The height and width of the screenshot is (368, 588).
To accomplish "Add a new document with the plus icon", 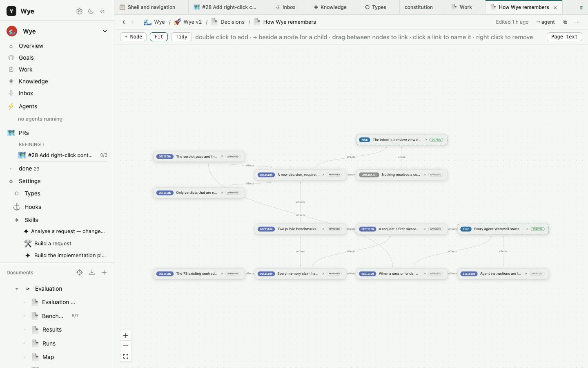I will (x=104, y=273).
